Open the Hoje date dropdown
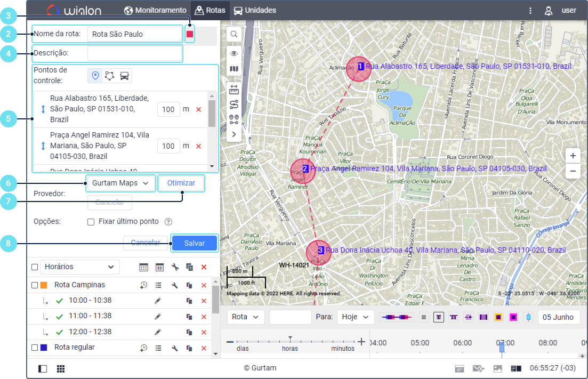Screen dimensions: 588x379 coord(355,317)
